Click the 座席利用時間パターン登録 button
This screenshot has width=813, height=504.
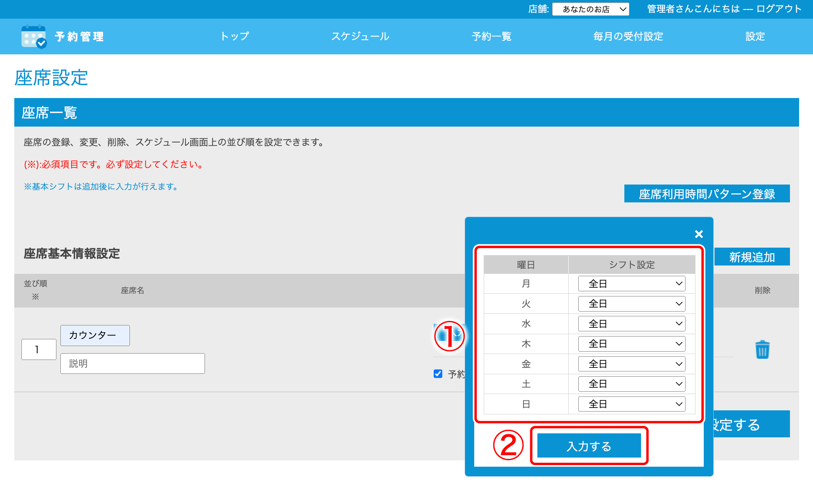tap(707, 194)
